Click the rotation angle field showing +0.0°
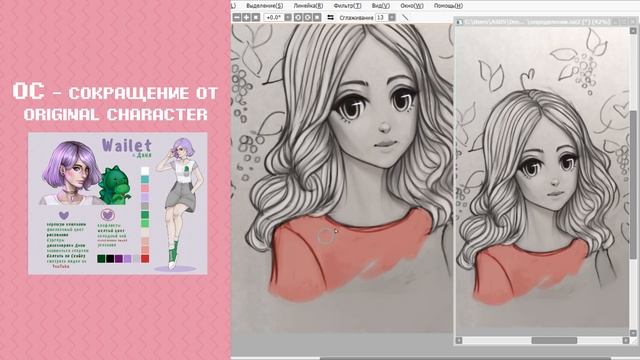 click(x=273, y=18)
